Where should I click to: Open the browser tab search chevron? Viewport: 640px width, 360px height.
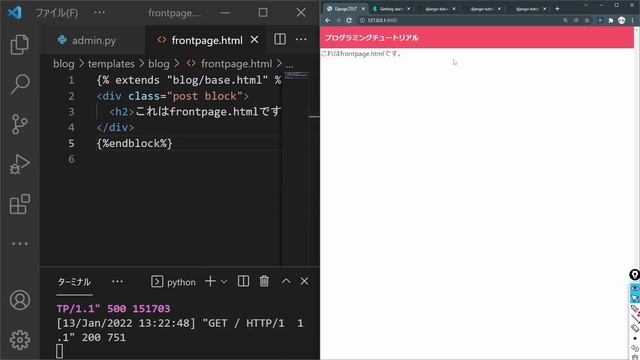586,5
